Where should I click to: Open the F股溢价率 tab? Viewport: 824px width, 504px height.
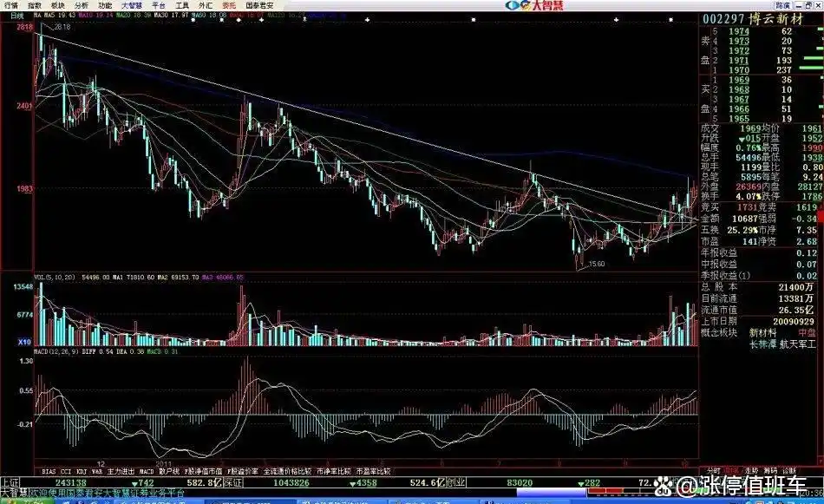[x=243, y=471]
